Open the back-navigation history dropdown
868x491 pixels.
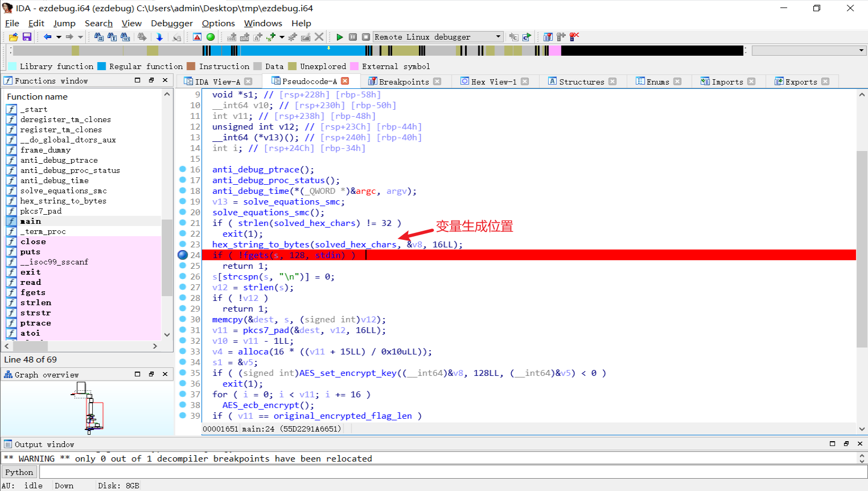point(58,37)
